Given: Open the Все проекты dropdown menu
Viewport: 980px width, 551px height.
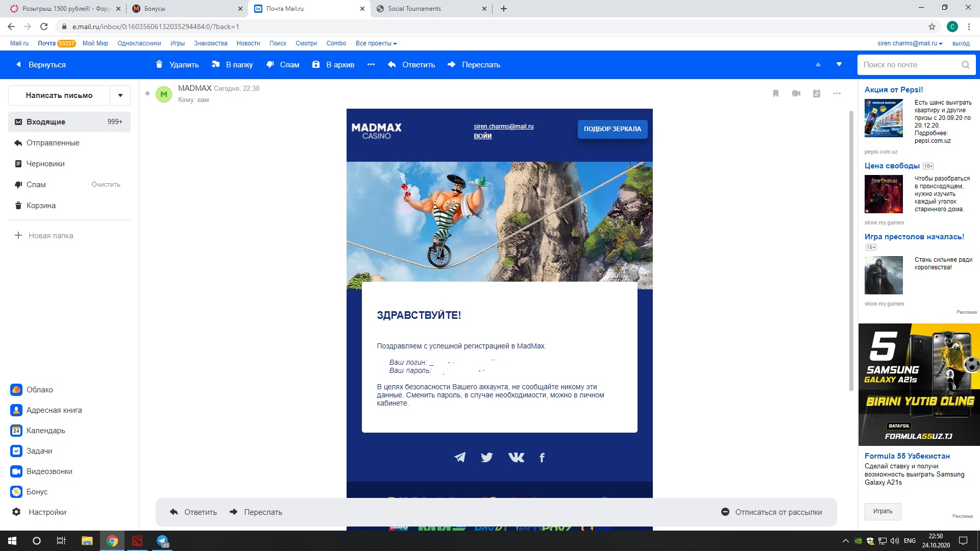Looking at the screenshot, I should tap(376, 43).
